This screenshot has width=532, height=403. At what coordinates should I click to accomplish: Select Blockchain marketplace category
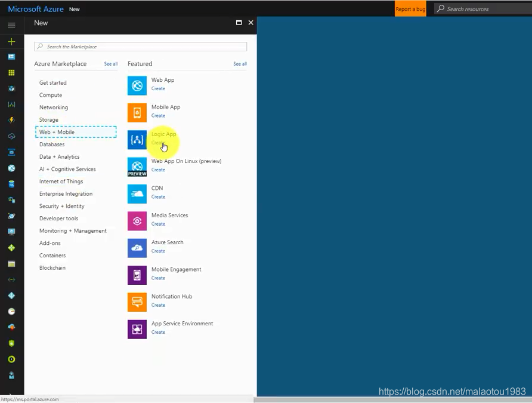click(x=52, y=267)
